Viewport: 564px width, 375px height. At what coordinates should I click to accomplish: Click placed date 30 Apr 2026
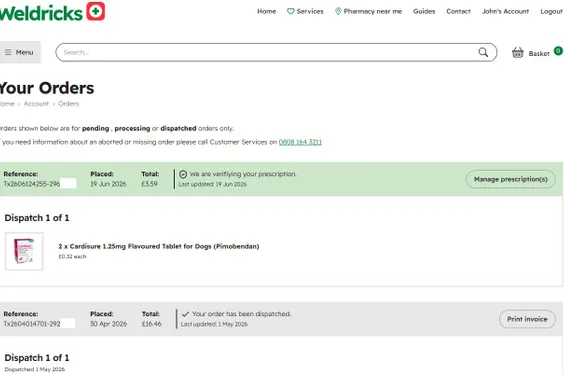(x=108, y=324)
